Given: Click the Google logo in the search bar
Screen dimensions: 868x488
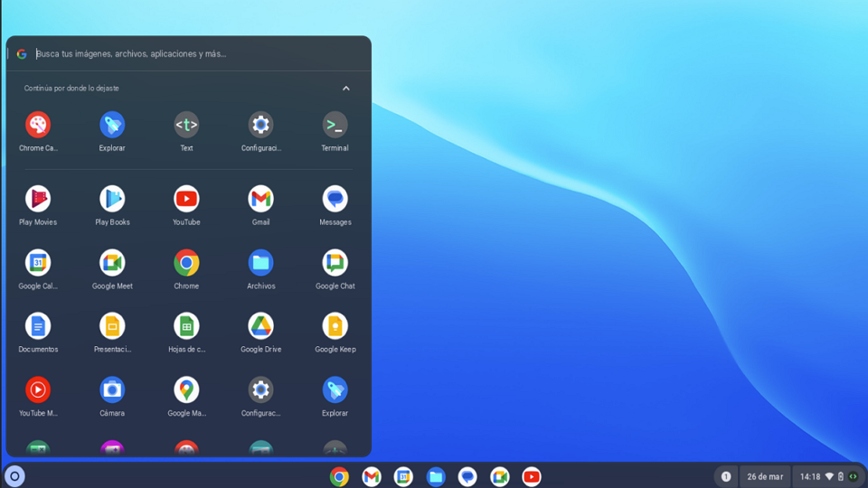Looking at the screenshot, I should click(x=22, y=53).
